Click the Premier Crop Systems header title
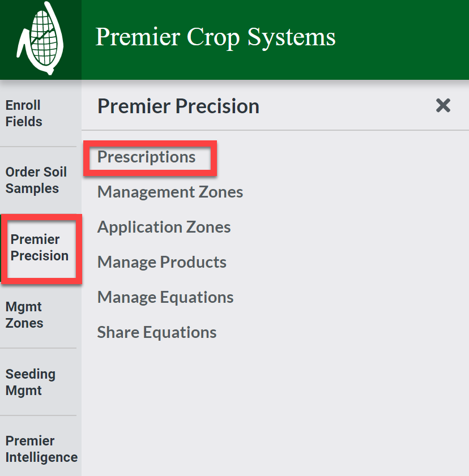 click(x=215, y=37)
